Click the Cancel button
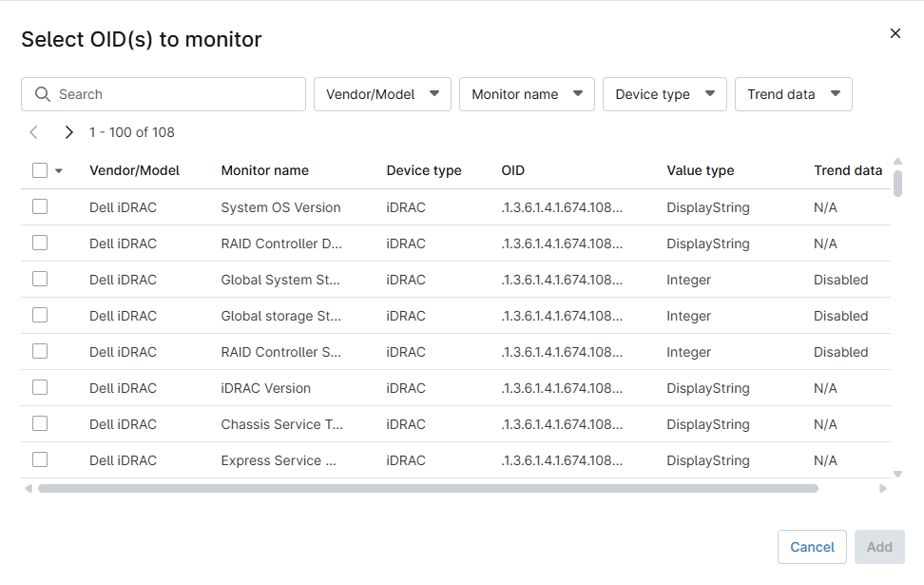Viewport: 924px width, 585px height. point(812,547)
